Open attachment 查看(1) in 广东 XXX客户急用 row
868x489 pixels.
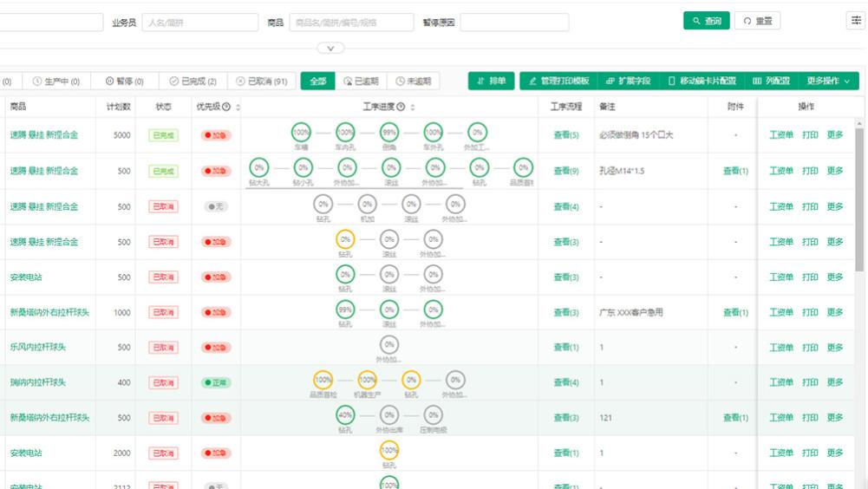click(735, 312)
